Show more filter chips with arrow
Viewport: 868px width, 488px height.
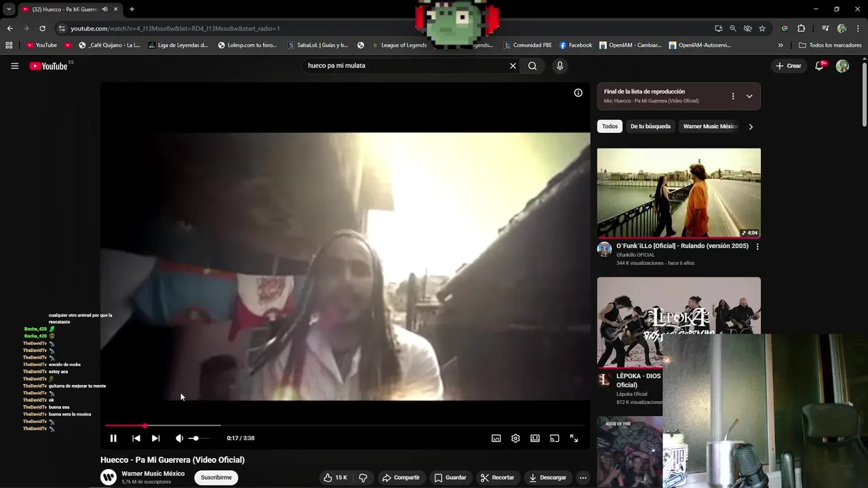click(x=751, y=126)
